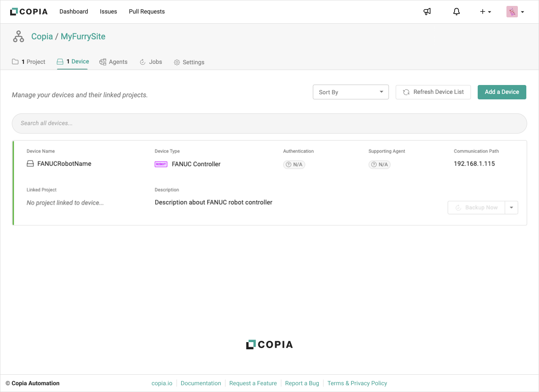Viewport: 539px width, 392px height.
Task: Click the ROBOT badge next to FANUC Controller
Action: click(x=161, y=164)
